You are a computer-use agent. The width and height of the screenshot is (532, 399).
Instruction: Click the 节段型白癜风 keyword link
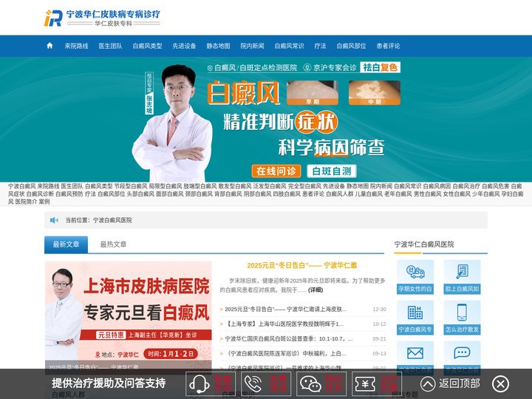point(131,186)
